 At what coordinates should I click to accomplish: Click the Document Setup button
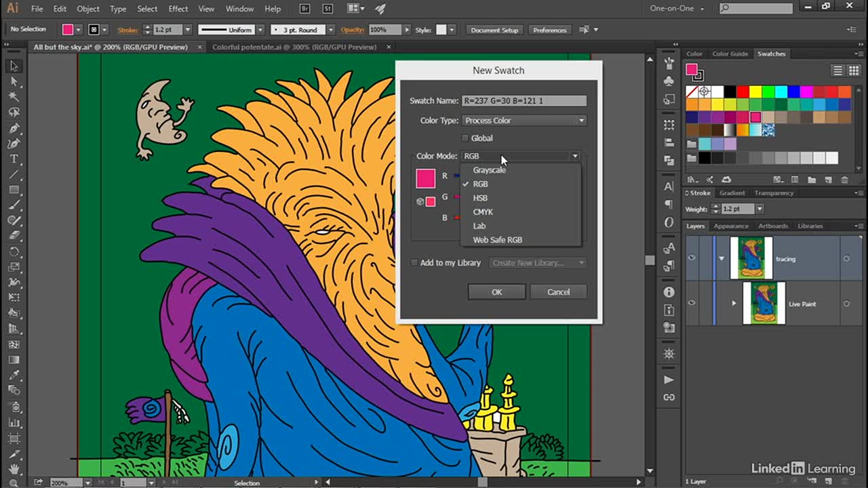pos(494,30)
